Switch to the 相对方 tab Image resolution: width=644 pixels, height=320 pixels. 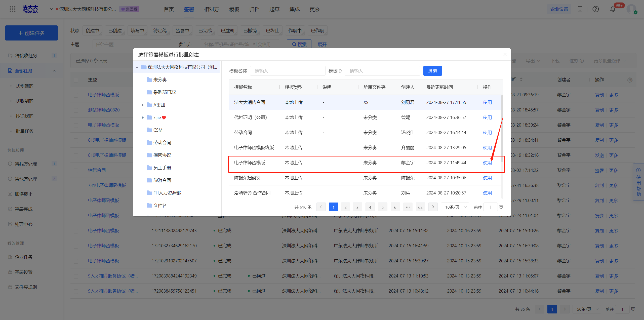tap(211, 9)
